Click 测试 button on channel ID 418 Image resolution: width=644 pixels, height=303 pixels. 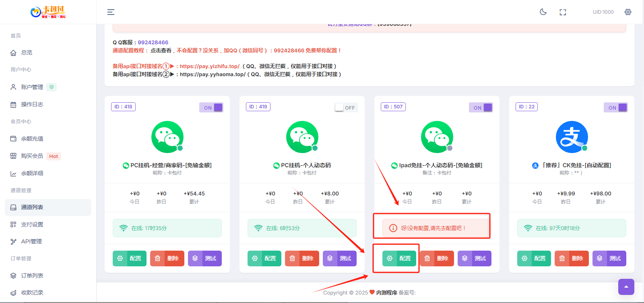click(x=205, y=258)
